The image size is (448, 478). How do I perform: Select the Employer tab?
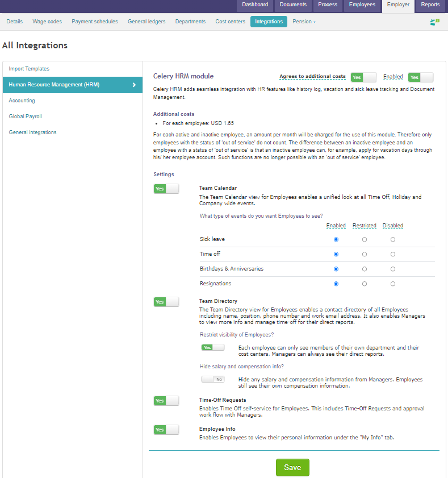tap(398, 5)
